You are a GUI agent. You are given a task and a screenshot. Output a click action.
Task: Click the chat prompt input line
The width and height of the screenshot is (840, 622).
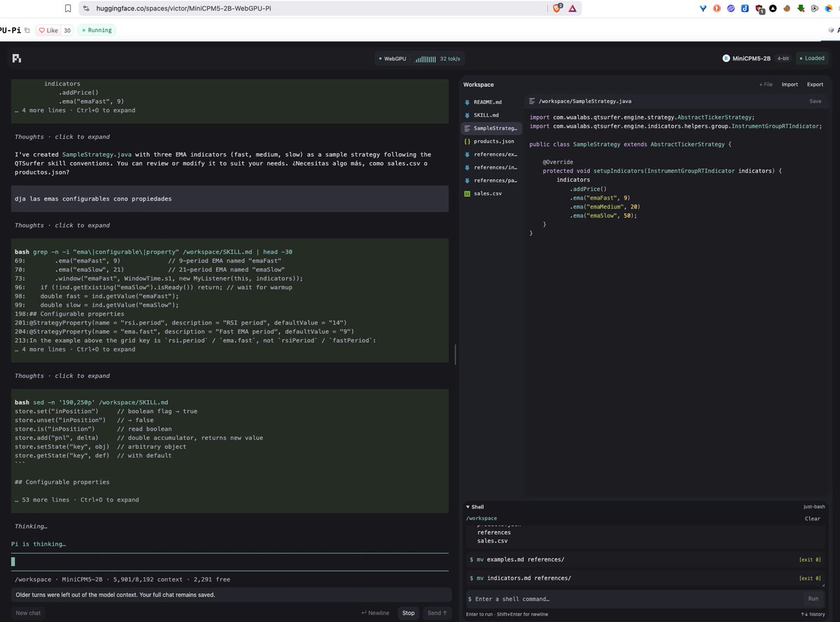point(230,562)
